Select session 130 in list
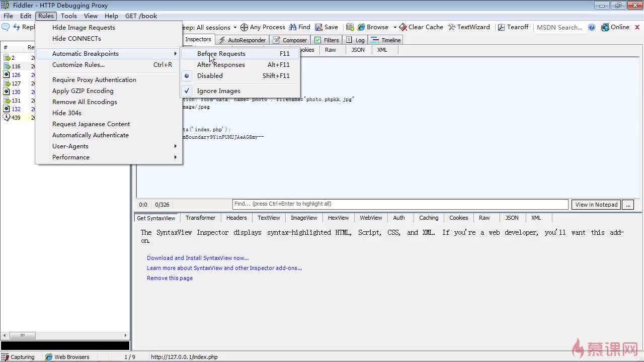This screenshot has width=644, height=362. [x=18, y=92]
